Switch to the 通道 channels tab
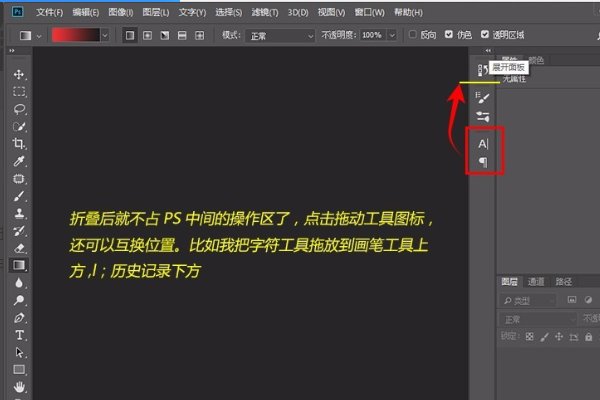Image resolution: width=600 pixels, height=400 pixels. pos(536,282)
